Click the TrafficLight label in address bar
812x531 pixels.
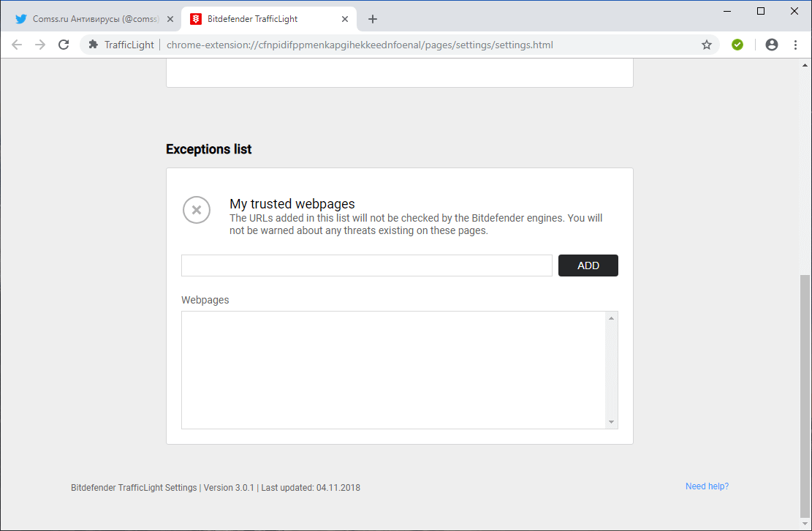point(129,45)
